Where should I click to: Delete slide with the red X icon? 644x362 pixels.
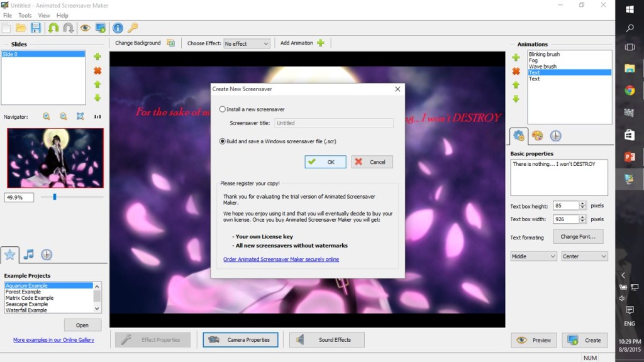click(97, 70)
